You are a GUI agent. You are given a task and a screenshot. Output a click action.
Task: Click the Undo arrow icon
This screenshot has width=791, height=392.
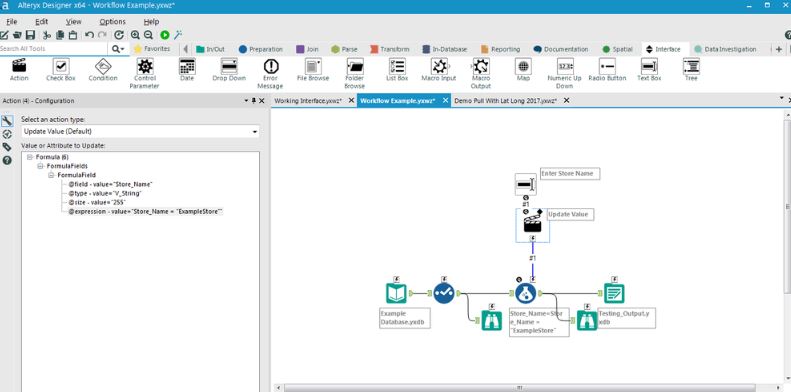coord(89,35)
